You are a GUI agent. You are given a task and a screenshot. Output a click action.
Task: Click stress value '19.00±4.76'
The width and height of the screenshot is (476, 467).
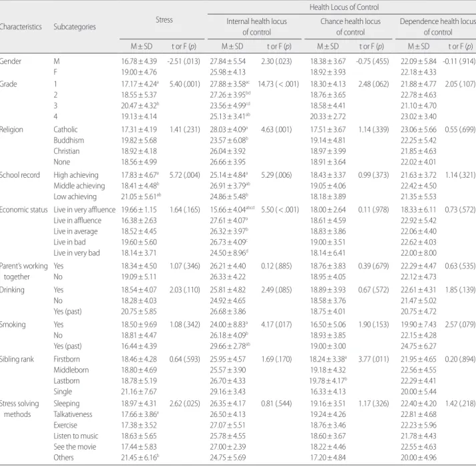pos(139,72)
